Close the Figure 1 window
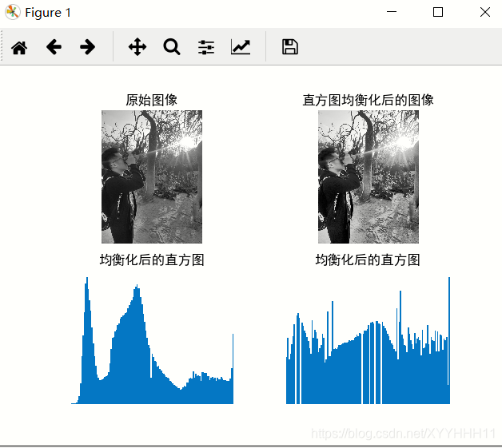The width and height of the screenshot is (502, 448). [485, 12]
